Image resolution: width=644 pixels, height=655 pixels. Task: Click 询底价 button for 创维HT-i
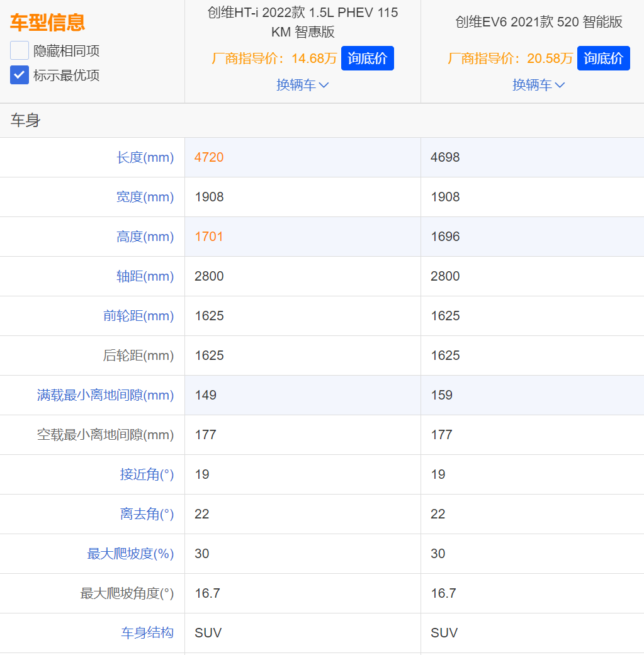pos(367,59)
